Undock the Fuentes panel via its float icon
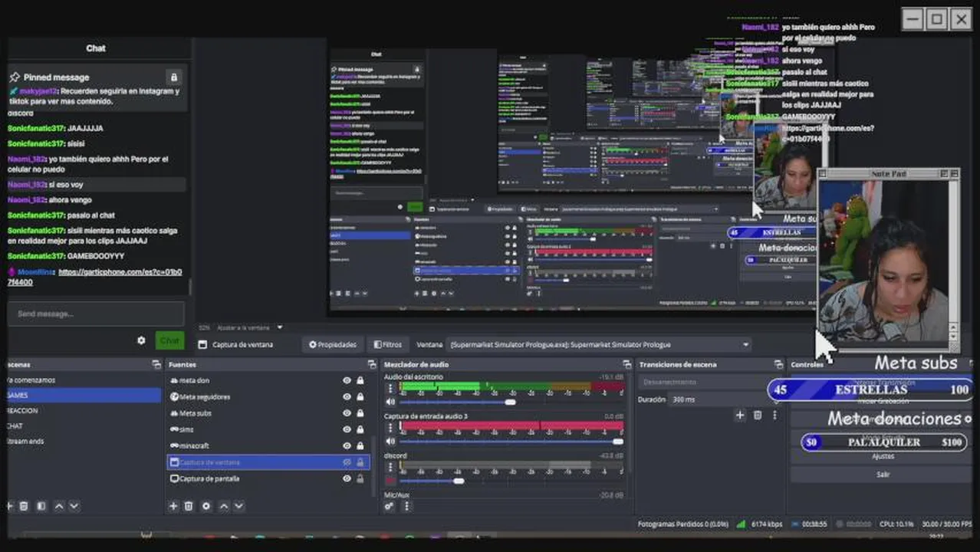Image resolution: width=980 pixels, height=552 pixels. 372,365
